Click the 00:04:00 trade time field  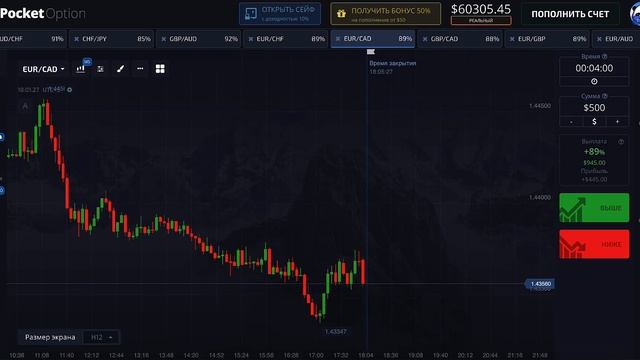594,68
